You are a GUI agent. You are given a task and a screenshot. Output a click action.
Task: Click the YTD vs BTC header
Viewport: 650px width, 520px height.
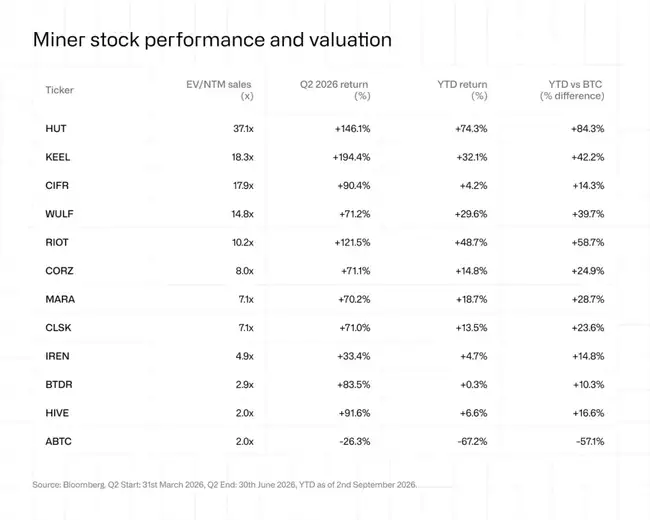coord(572,90)
